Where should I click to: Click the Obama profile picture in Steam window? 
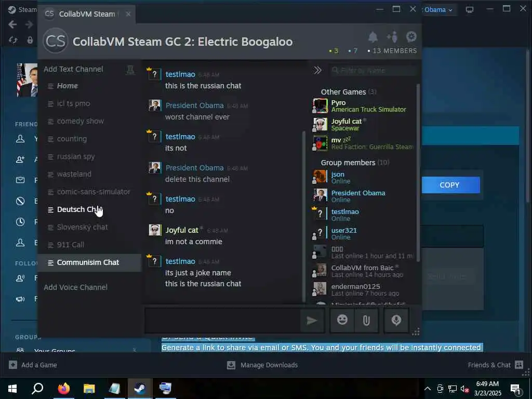pyautogui.click(x=27, y=80)
